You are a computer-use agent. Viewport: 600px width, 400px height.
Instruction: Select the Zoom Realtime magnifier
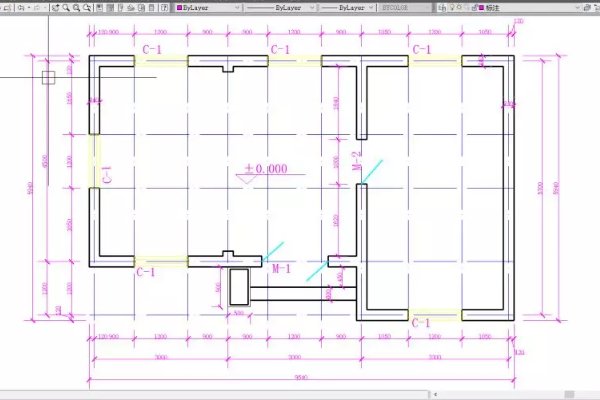(x=65, y=7)
